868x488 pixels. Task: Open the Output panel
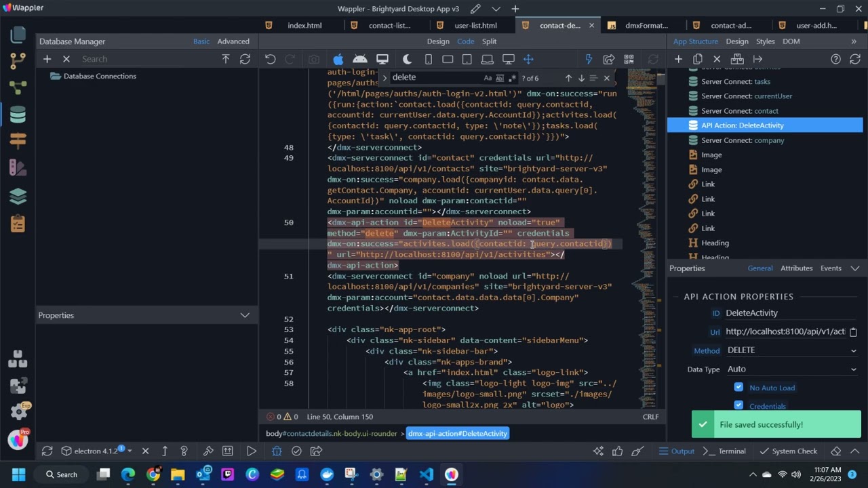(x=676, y=451)
